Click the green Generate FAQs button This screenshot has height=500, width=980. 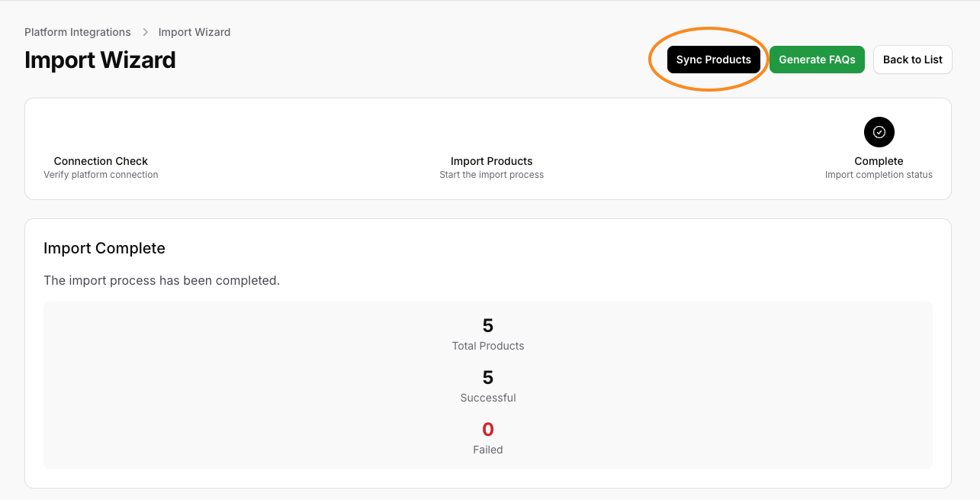coord(817,60)
